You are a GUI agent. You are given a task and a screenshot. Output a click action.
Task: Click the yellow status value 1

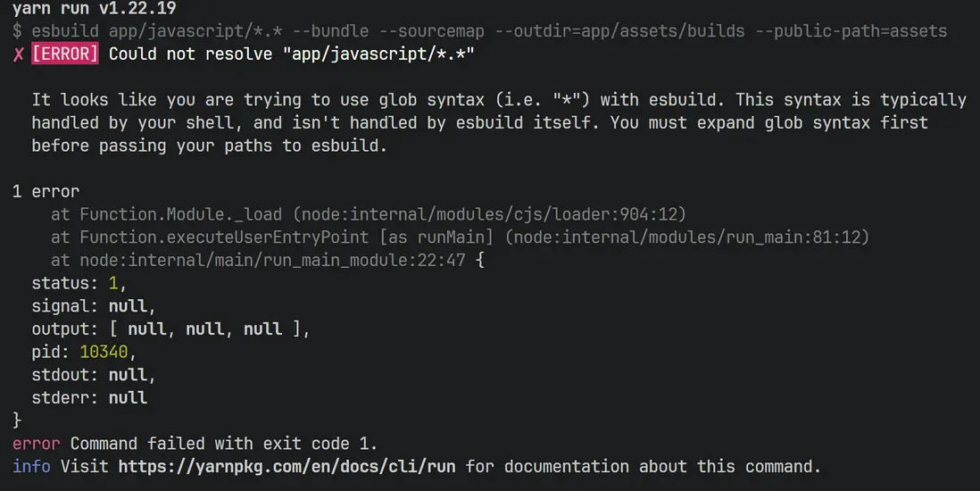tap(113, 284)
